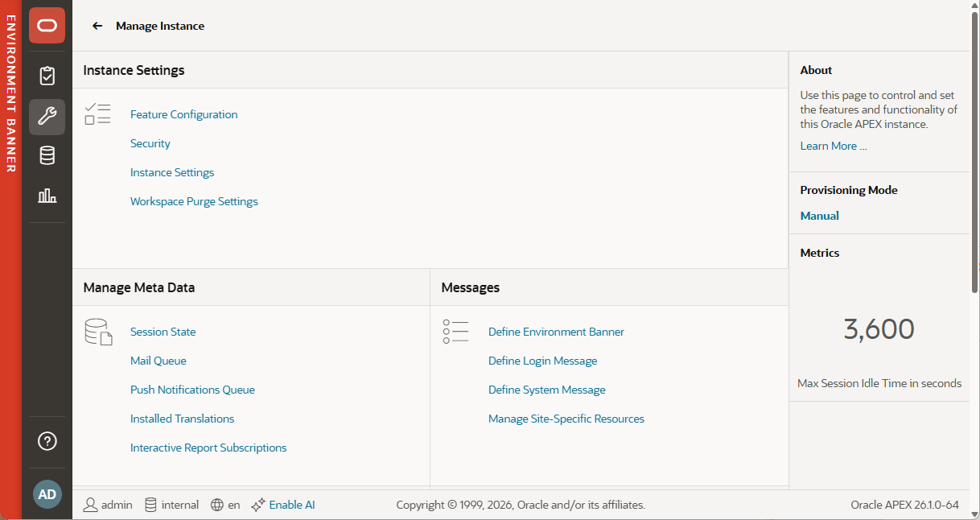Click the 3,600 metrics value

pos(879,329)
